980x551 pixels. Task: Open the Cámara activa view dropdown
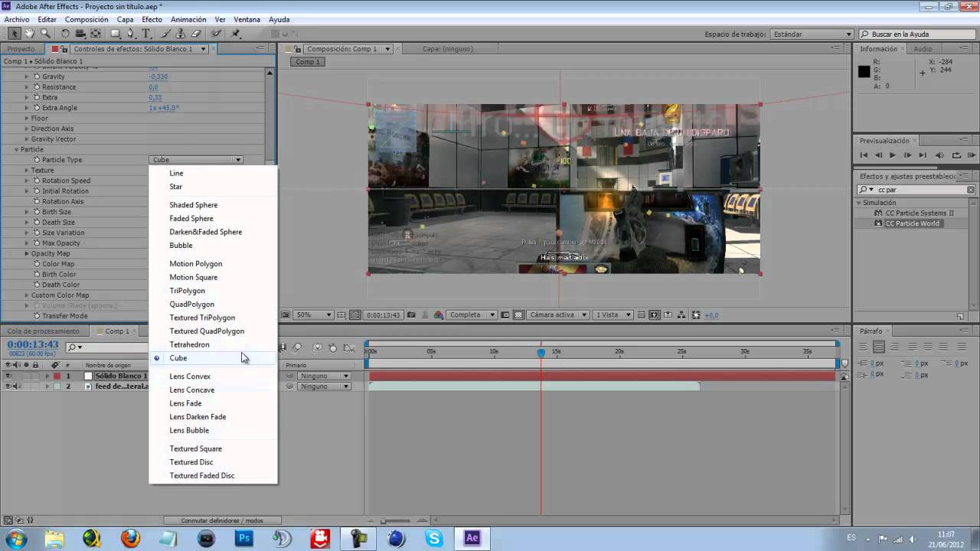(558, 315)
